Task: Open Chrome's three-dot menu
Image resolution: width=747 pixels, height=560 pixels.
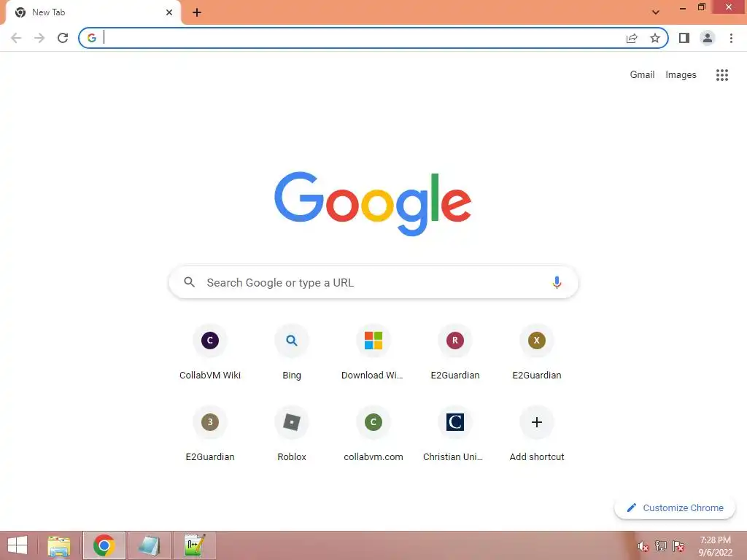Action: point(731,38)
